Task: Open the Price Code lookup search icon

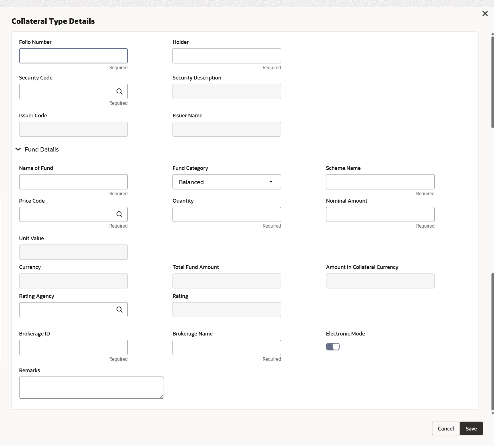Action: pyautogui.click(x=119, y=214)
